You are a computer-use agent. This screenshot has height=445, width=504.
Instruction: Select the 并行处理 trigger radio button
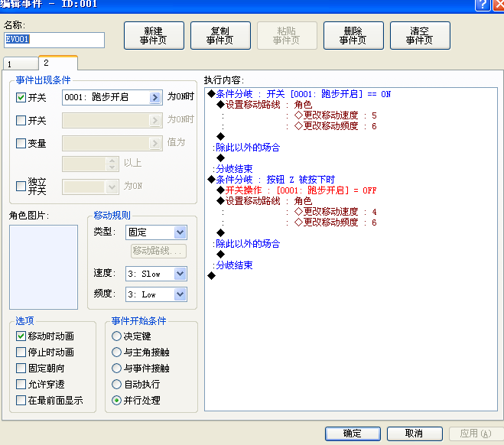click(116, 401)
